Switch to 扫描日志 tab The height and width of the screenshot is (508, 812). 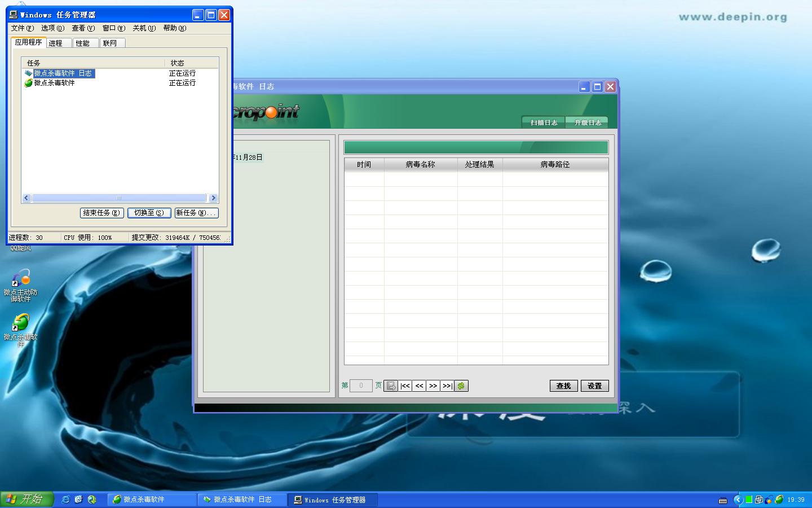(x=544, y=122)
